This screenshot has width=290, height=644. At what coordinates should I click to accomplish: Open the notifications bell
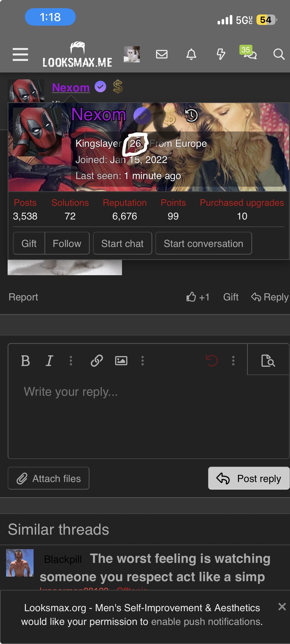click(191, 54)
